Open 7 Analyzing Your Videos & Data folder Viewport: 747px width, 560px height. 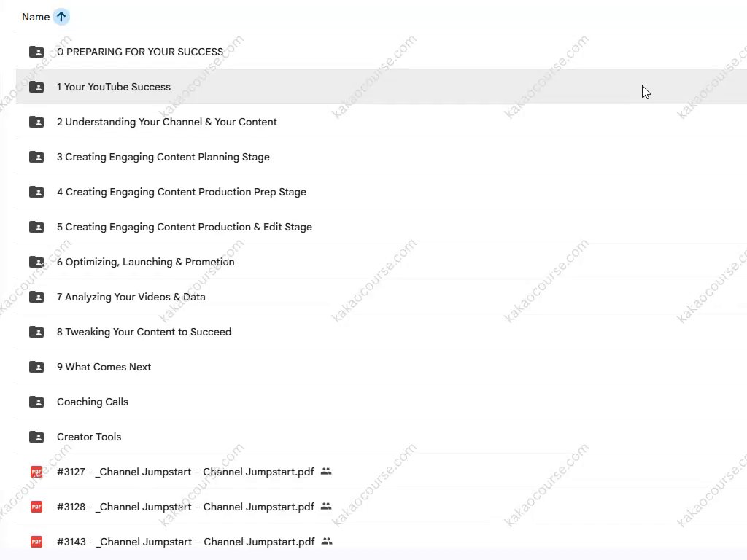[x=131, y=297]
